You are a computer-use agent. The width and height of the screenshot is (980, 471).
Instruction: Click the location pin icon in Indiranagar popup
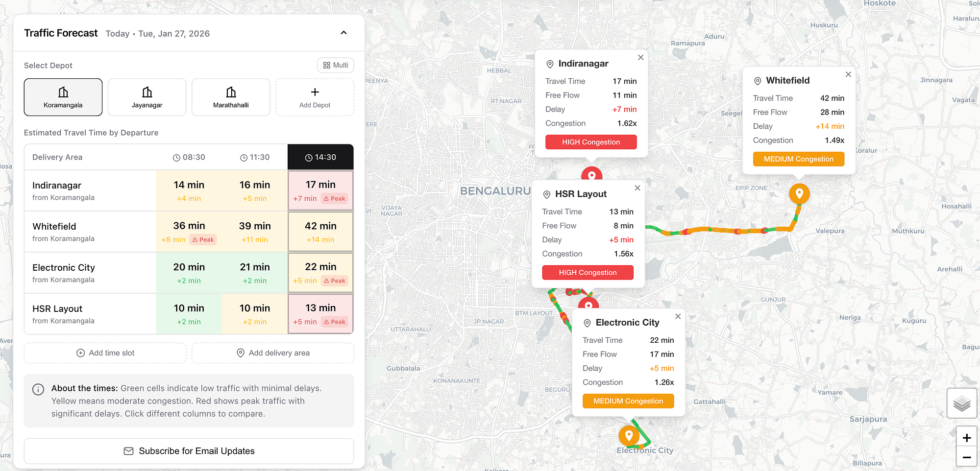pos(550,64)
